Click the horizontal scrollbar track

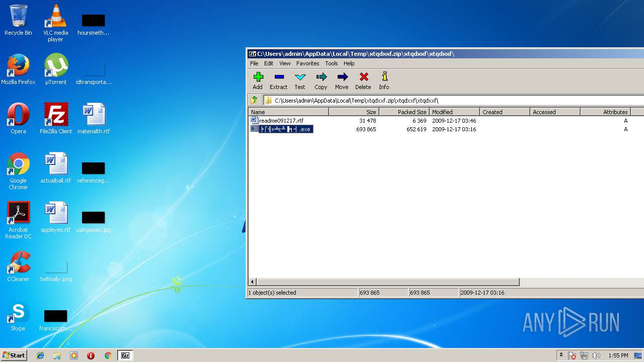click(581, 282)
